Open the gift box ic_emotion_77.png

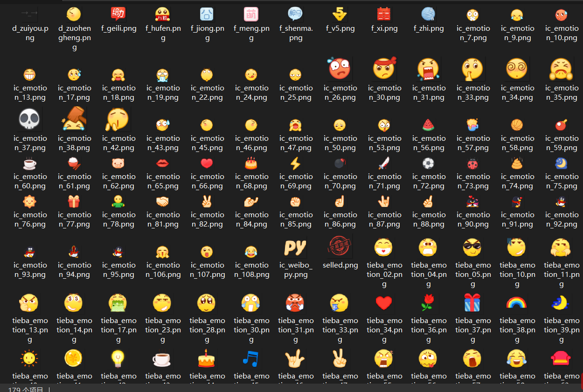tap(74, 200)
